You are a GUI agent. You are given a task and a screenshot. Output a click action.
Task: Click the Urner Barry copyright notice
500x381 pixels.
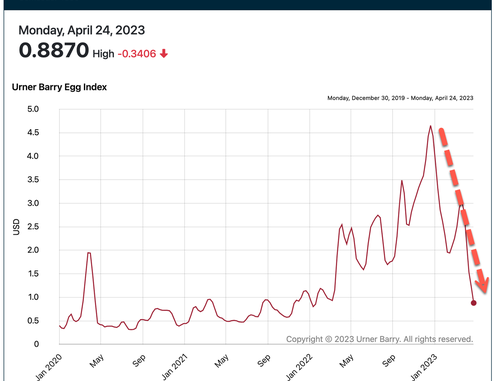point(380,339)
